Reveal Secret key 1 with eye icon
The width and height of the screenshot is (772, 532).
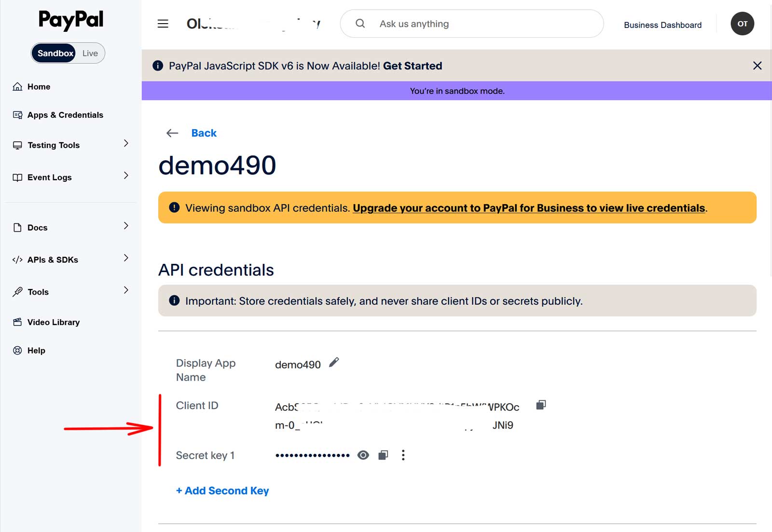coord(363,455)
